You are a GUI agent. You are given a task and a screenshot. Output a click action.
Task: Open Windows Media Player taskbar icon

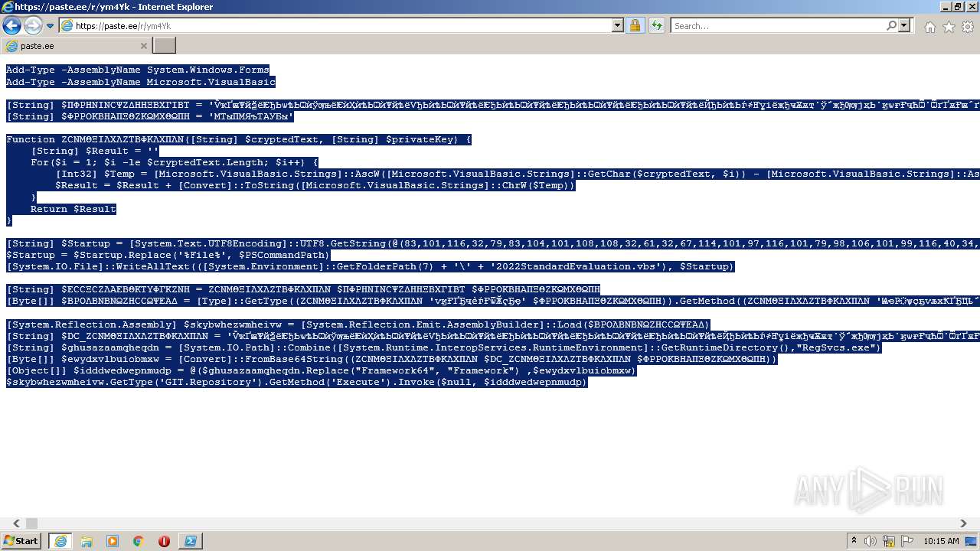coord(113,541)
